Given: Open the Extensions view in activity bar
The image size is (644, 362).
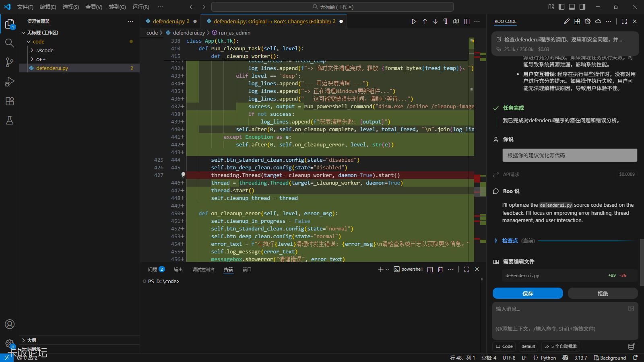Looking at the screenshot, I should point(10,101).
